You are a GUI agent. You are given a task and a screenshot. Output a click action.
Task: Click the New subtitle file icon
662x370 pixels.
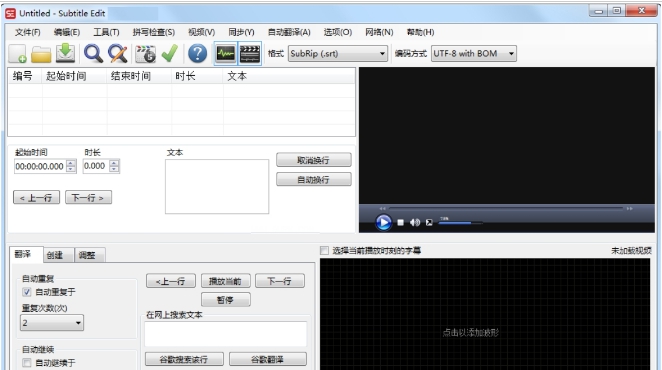(18, 54)
